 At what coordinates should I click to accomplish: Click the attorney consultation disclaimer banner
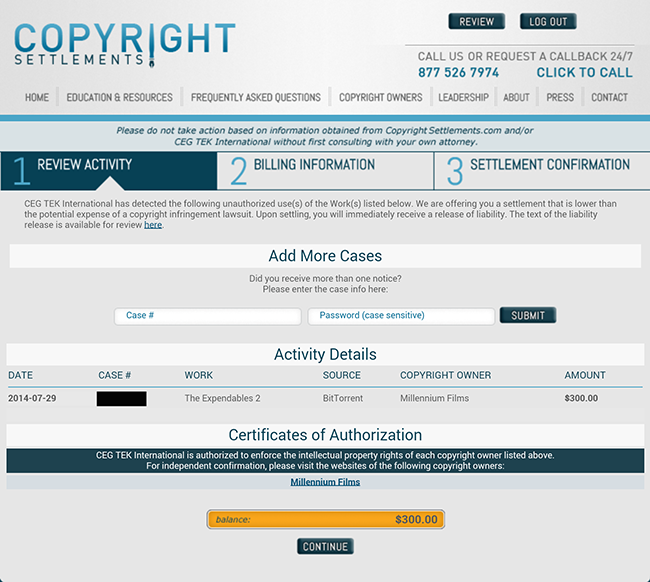click(325, 136)
